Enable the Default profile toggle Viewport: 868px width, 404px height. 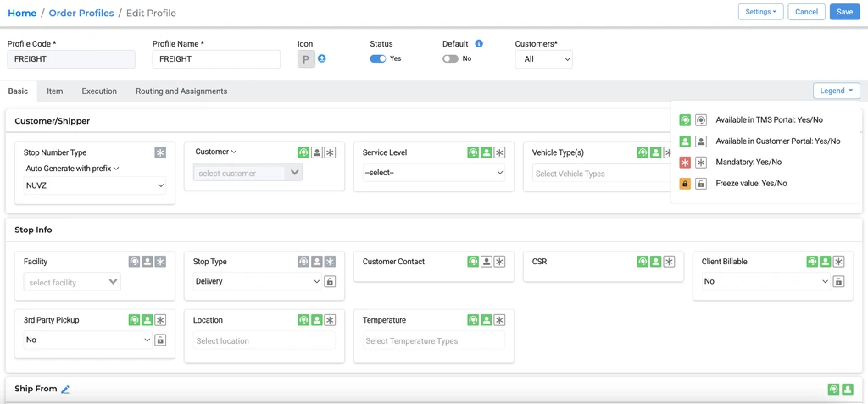click(x=450, y=59)
